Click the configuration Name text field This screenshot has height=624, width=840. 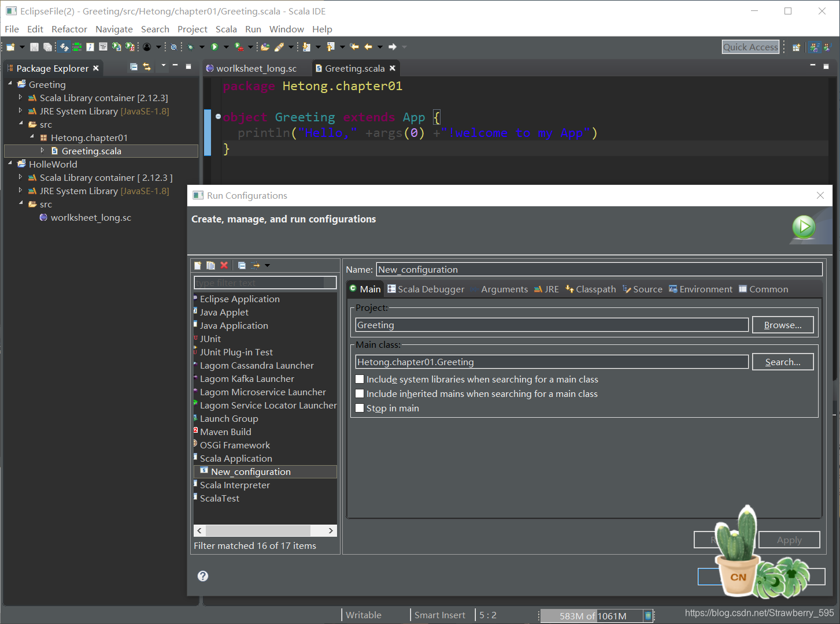tap(599, 269)
